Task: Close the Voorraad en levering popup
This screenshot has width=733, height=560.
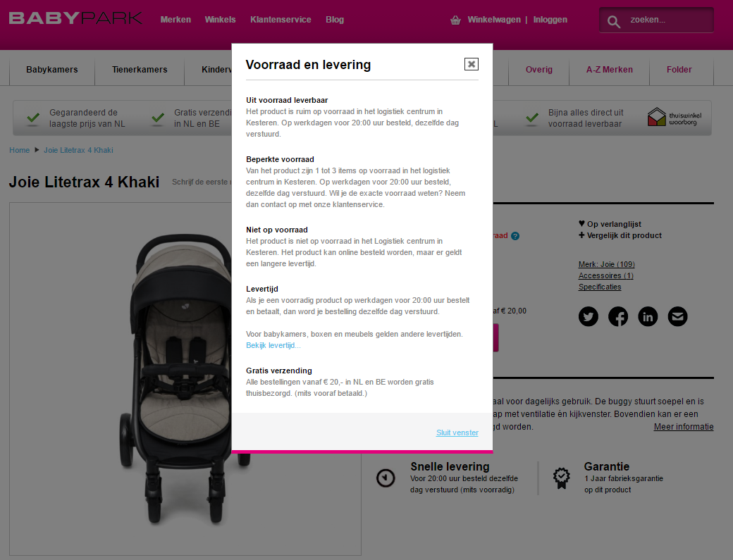Action: (x=472, y=64)
